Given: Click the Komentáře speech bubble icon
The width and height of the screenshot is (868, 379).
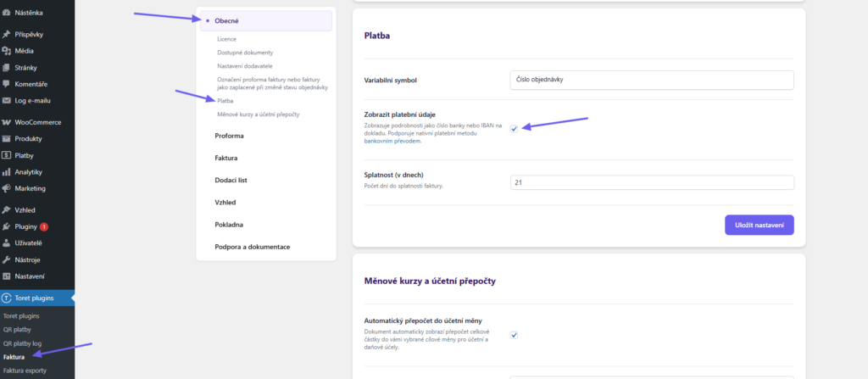Looking at the screenshot, I should pyautogui.click(x=7, y=84).
